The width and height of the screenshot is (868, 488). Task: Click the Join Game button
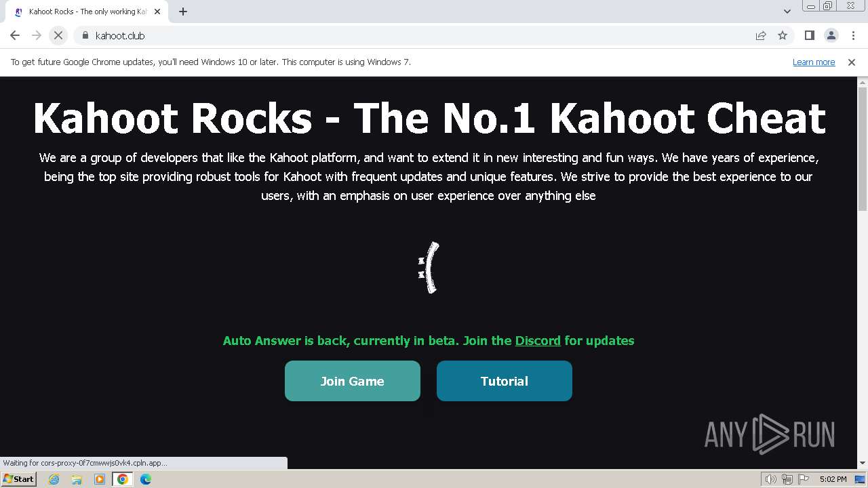(353, 381)
